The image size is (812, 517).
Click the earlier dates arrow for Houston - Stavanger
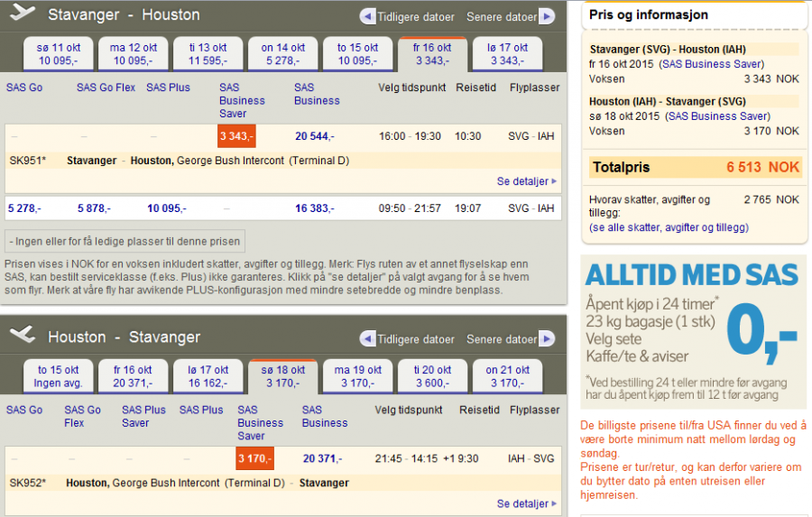(367, 339)
